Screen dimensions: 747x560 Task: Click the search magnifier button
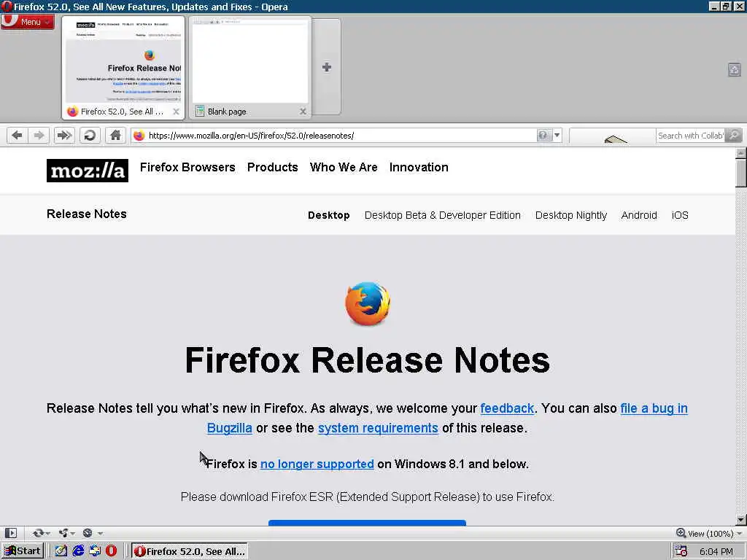pyautogui.click(x=734, y=136)
